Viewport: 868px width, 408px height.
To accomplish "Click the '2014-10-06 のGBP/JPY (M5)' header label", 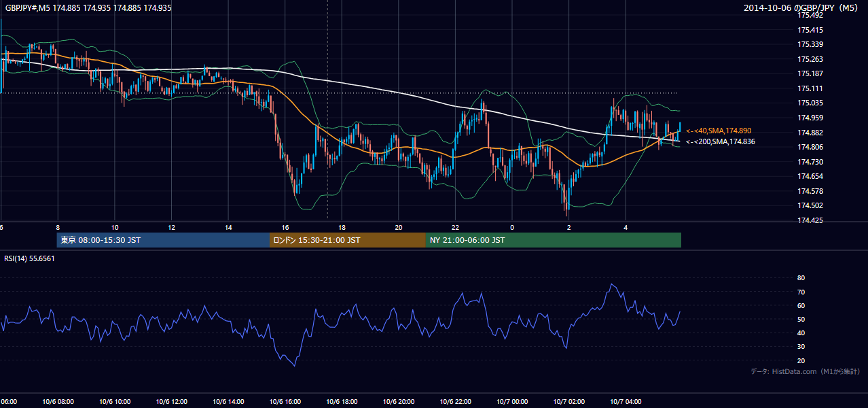I will pyautogui.click(x=801, y=8).
